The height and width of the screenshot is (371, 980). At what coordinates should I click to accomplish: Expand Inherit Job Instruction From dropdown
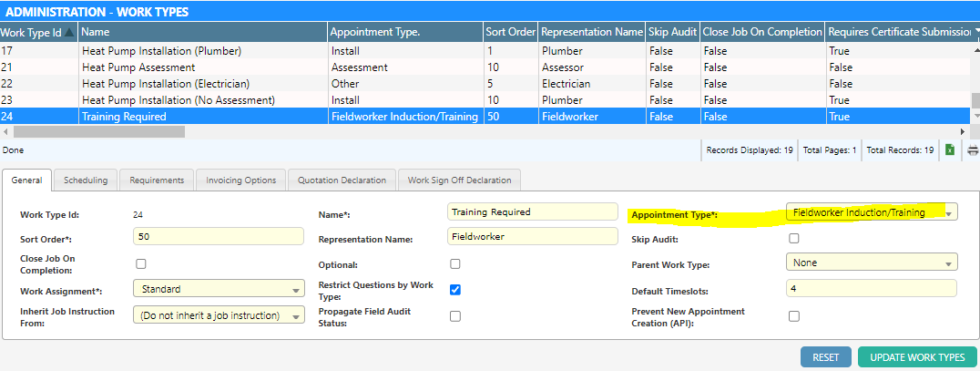pyautogui.click(x=295, y=316)
